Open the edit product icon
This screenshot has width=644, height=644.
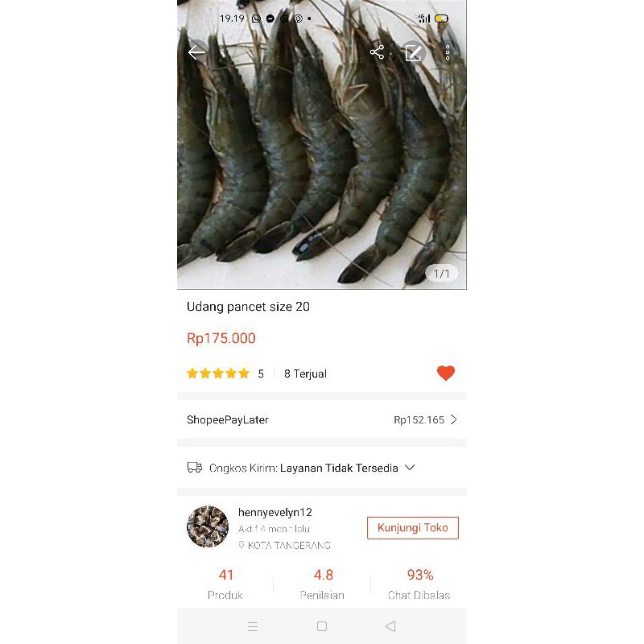413,53
